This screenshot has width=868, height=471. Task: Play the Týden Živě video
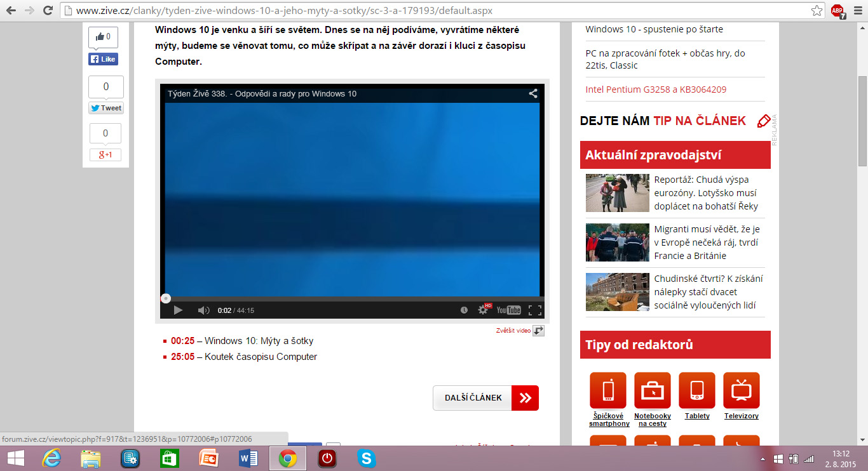tap(178, 310)
